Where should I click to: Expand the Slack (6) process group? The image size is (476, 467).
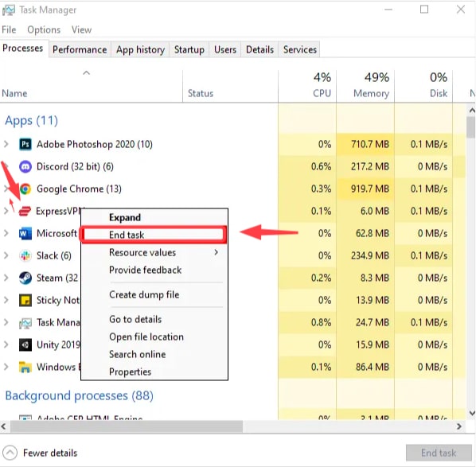(x=6, y=256)
